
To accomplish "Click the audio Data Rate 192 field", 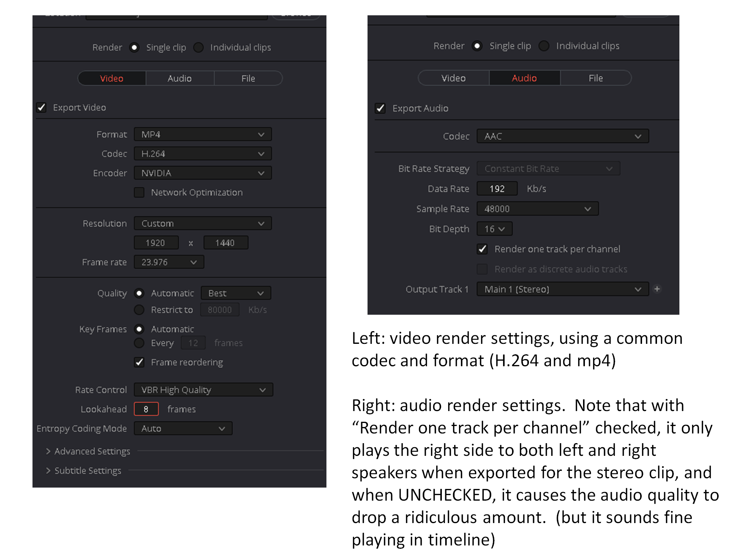I will tap(497, 189).
